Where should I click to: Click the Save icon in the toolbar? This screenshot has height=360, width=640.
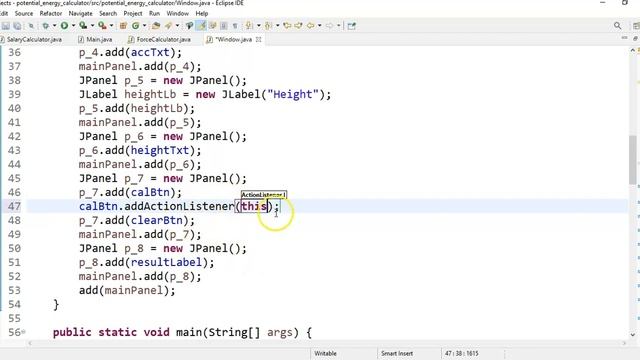[x=5, y=26]
